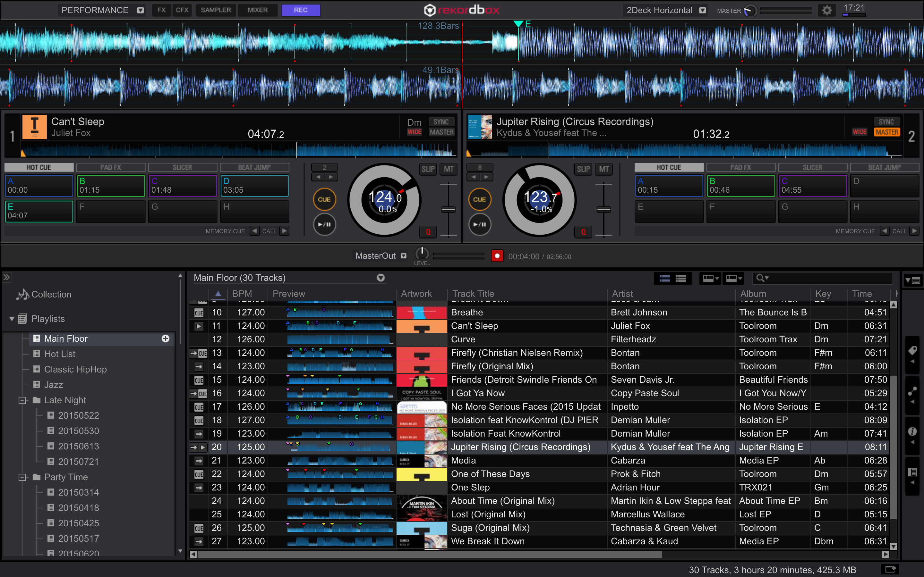Image resolution: width=924 pixels, height=577 pixels.
Task: Open the settings preferences gear icon
Action: click(827, 10)
